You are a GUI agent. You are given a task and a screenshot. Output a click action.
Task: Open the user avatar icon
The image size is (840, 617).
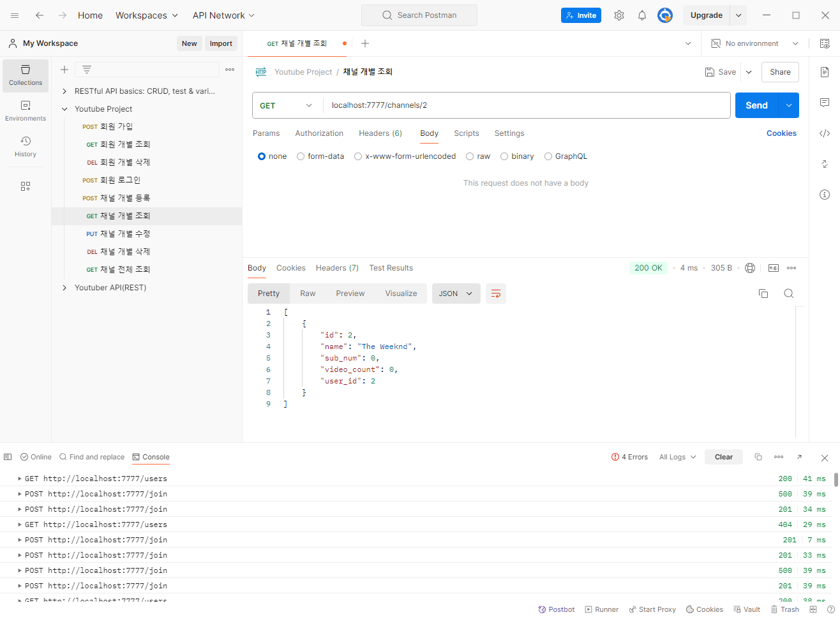(665, 15)
